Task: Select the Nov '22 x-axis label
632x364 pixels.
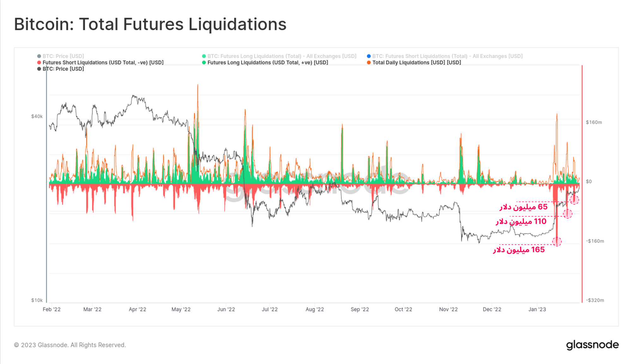Action: click(x=448, y=309)
